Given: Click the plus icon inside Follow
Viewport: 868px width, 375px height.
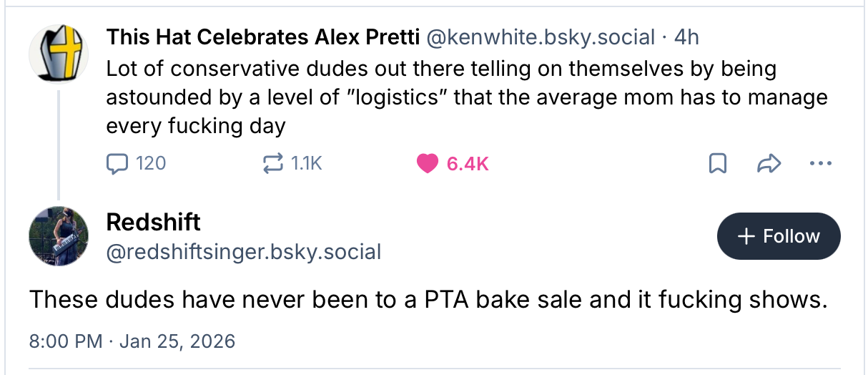Looking at the screenshot, I should (x=746, y=236).
